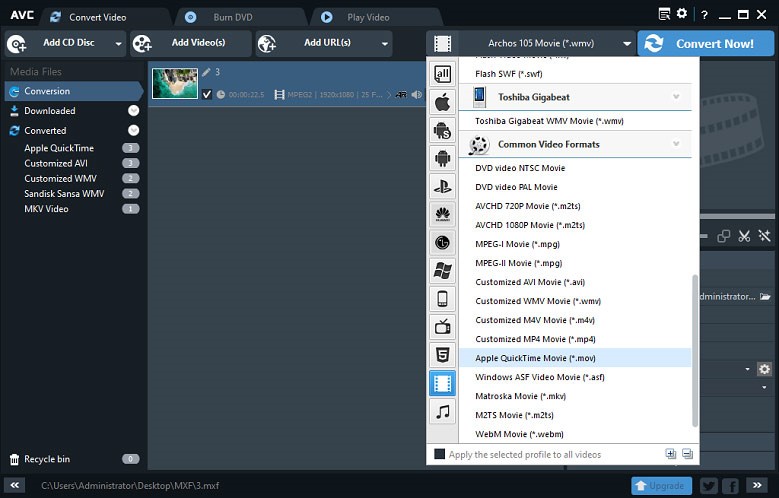779x498 pixels.
Task: Select the TV category icon
Action: [442, 327]
